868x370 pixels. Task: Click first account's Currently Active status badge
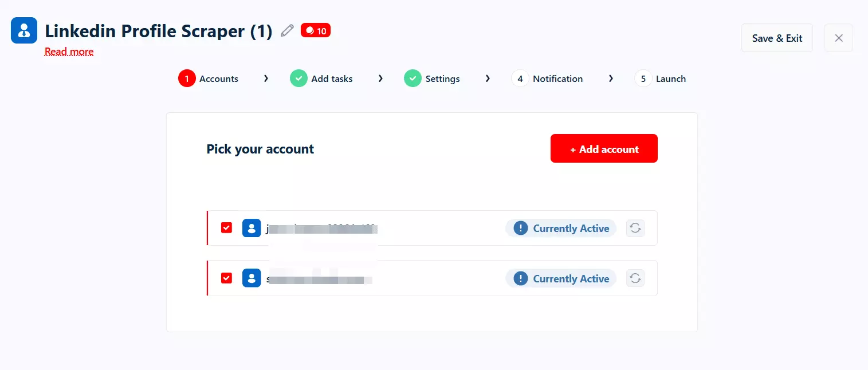click(561, 228)
